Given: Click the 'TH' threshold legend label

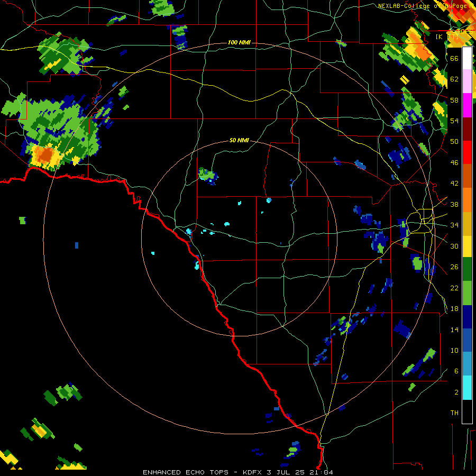Looking at the screenshot, I should [454, 413].
